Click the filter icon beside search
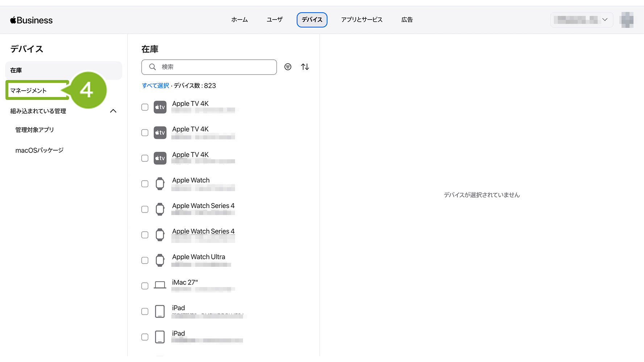Viewport: 644px width, 362px height. point(288,67)
